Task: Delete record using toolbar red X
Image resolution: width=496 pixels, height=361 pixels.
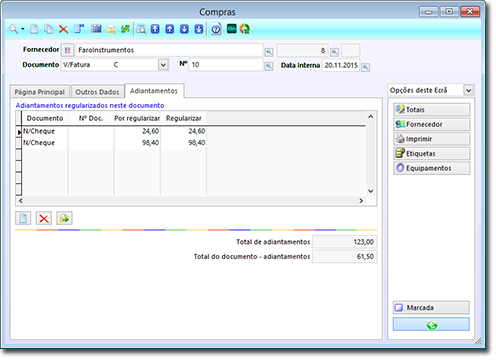Action: coord(63,29)
